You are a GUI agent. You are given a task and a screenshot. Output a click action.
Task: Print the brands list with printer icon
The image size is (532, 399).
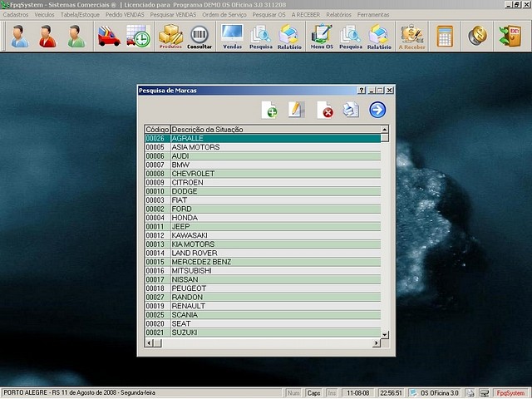tap(351, 110)
